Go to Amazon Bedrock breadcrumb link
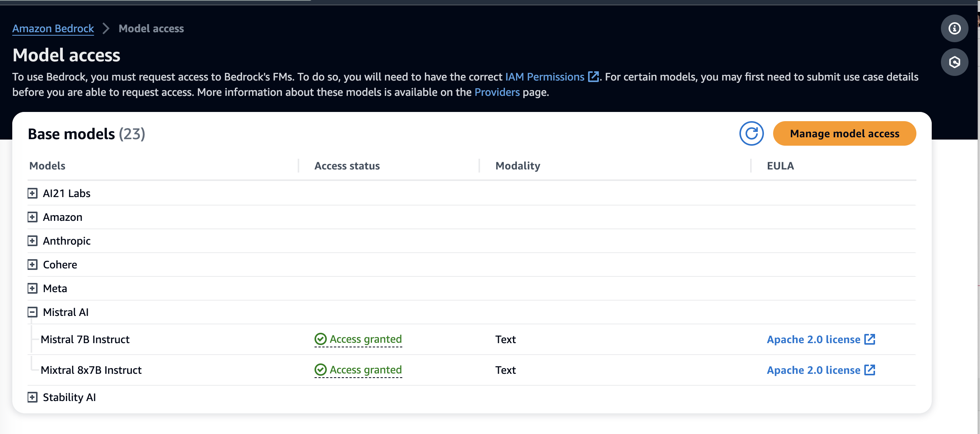980x434 pixels. (x=53, y=28)
